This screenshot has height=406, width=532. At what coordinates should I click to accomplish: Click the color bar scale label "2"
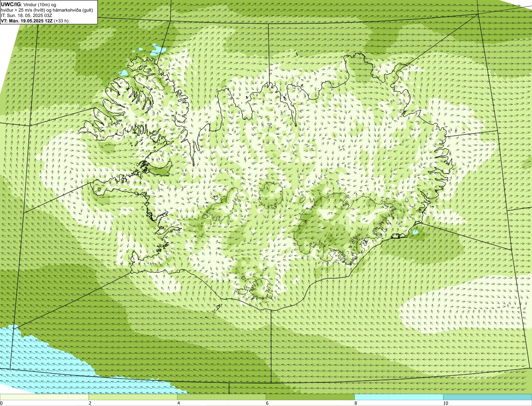click(x=90, y=403)
